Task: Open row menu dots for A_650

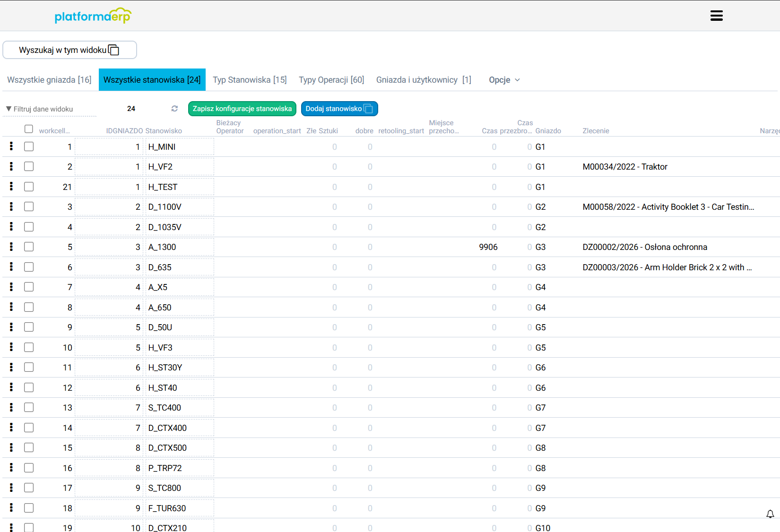Action: point(11,307)
